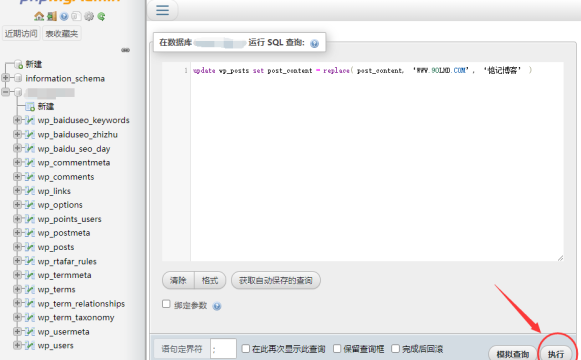Open the SQL docs page icon
The height and width of the screenshot is (360, 581).
[76, 16]
